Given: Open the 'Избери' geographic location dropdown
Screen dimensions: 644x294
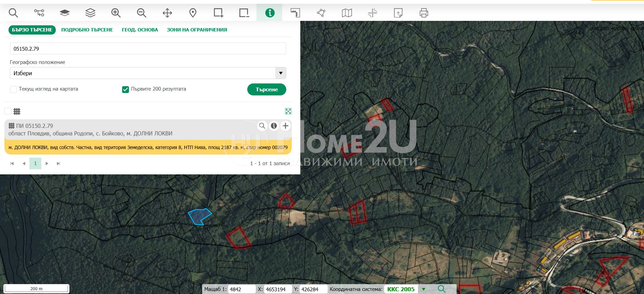Looking at the screenshot, I should click(148, 73).
